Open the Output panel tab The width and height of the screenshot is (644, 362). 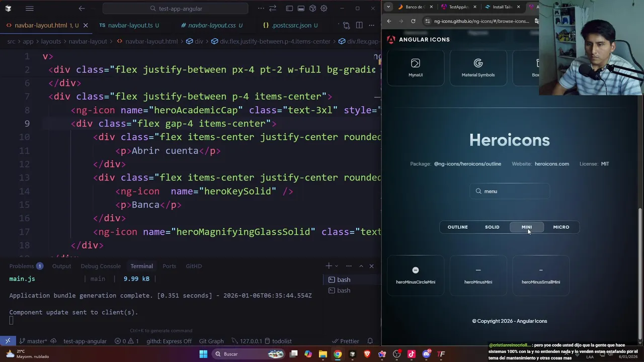pos(61,266)
